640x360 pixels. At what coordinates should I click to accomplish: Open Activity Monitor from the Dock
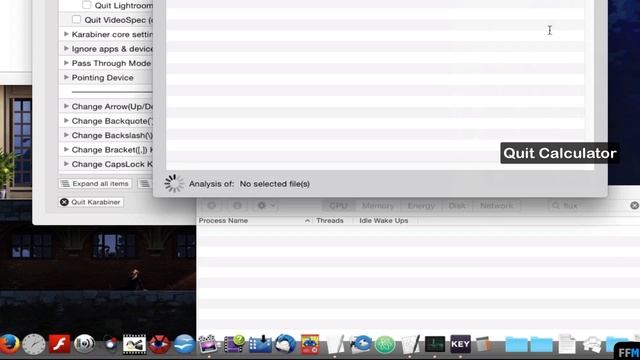point(435,344)
